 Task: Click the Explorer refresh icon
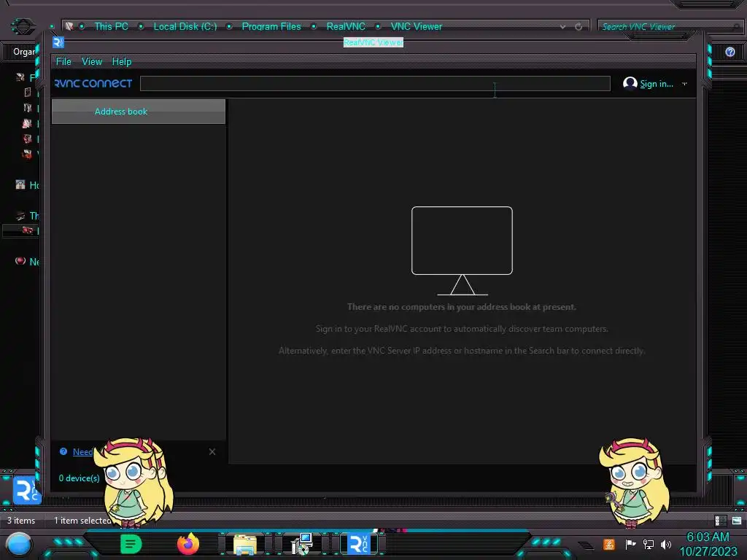[x=578, y=27]
